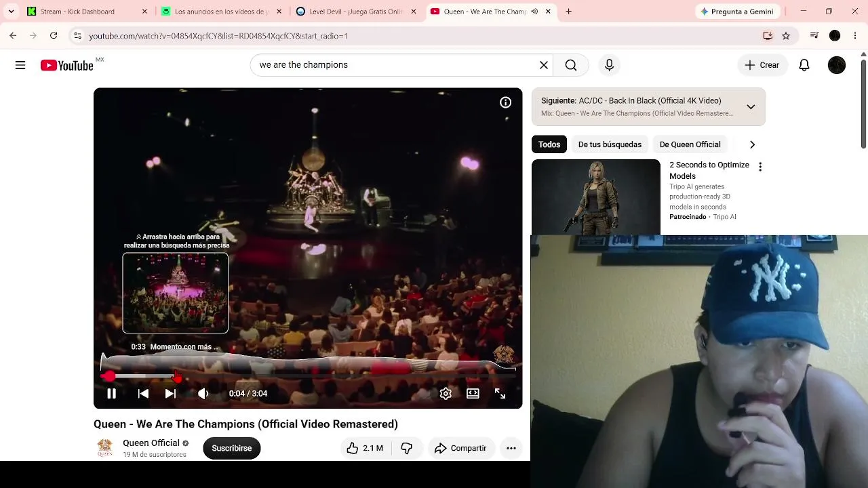Select the Todos filter chip
Image resolution: width=868 pixels, height=488 pixels.
(549, 144)
